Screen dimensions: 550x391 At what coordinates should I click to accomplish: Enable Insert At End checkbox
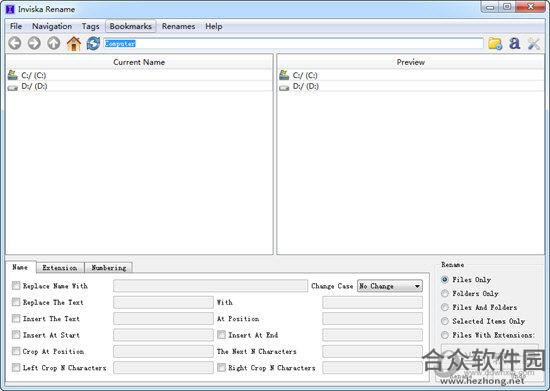[x=221, y=335]
